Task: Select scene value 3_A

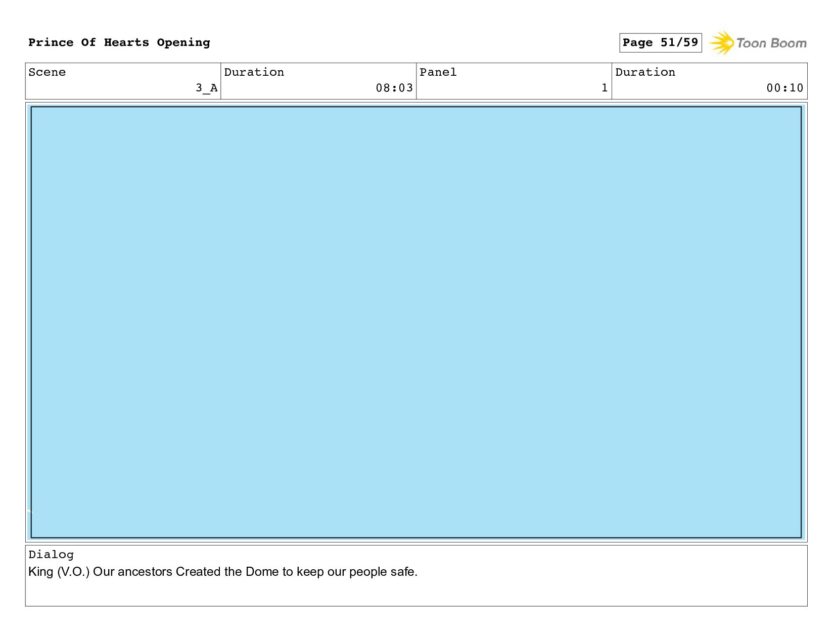Action: pos(207,88)
